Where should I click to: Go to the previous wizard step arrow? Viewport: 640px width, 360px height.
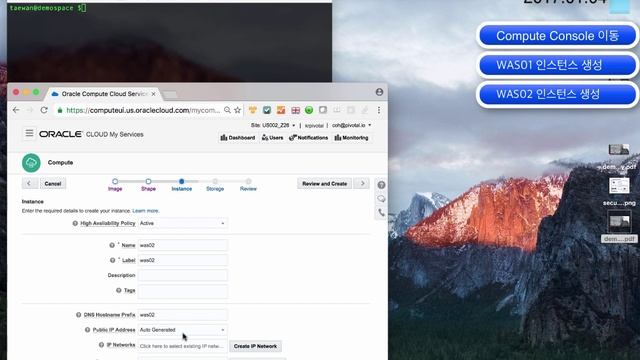click(29, 183)
